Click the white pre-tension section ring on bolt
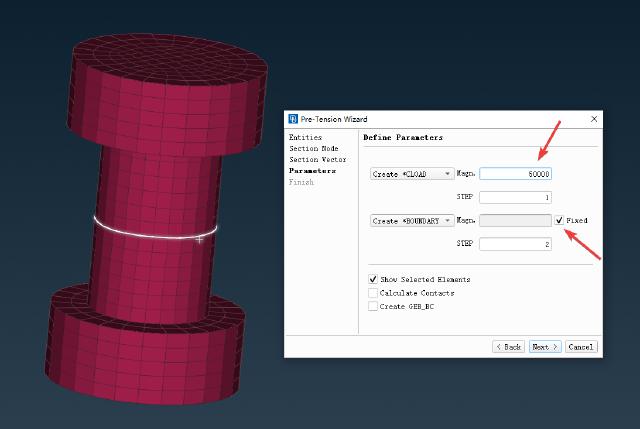Viewport: 640px width, 429px height. click(x=155, y=235)
